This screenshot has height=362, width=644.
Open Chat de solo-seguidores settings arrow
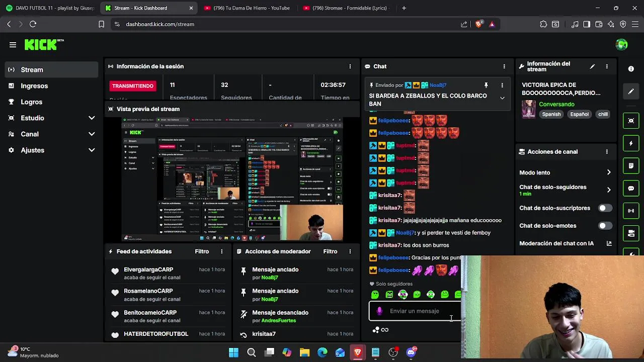click(609, 190)
